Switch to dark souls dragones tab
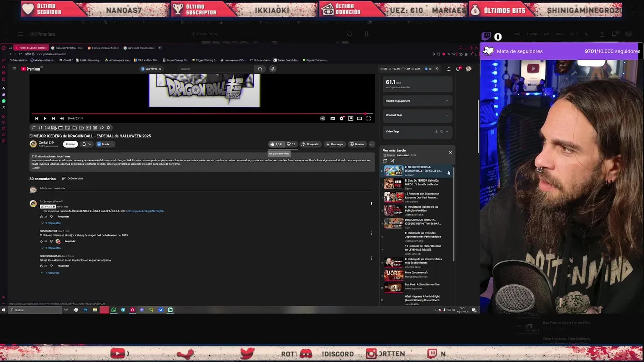This screenshot has width=644, height=362. tap(139, 48)
